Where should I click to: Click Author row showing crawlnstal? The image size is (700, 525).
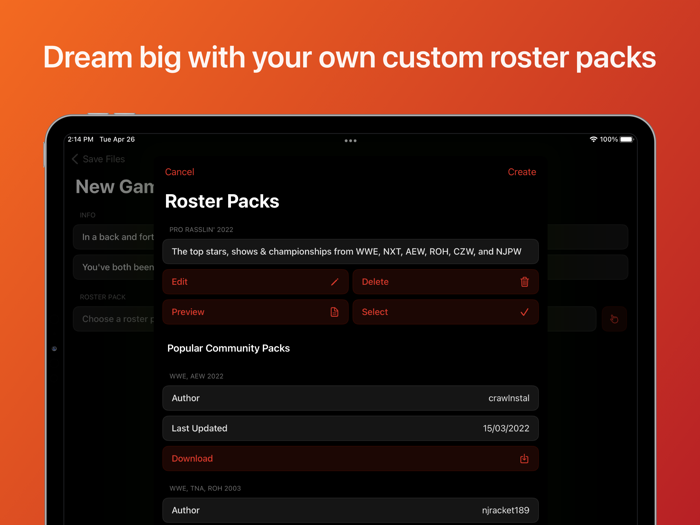point(350,398)
